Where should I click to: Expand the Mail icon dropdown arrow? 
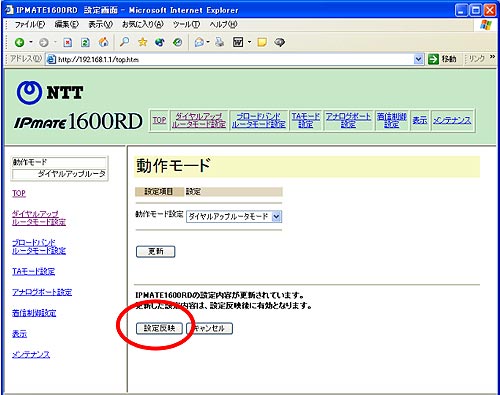point(208,42)
